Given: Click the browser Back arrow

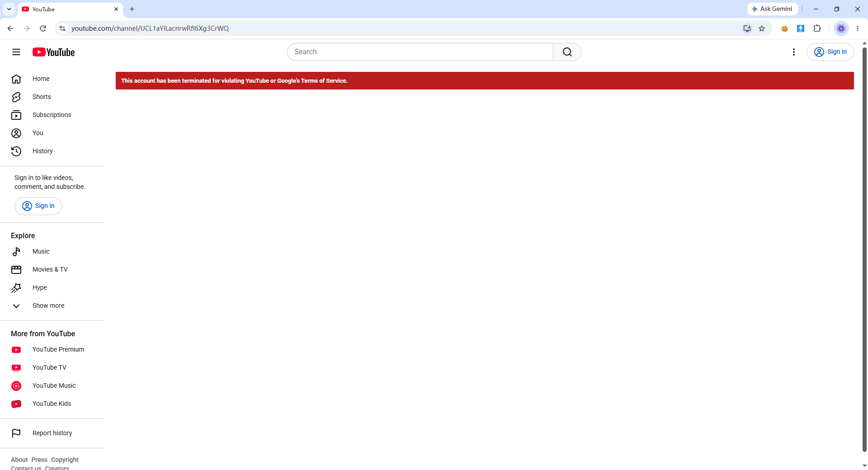Looking at the screenshot, I should click(x=10, y=28).
